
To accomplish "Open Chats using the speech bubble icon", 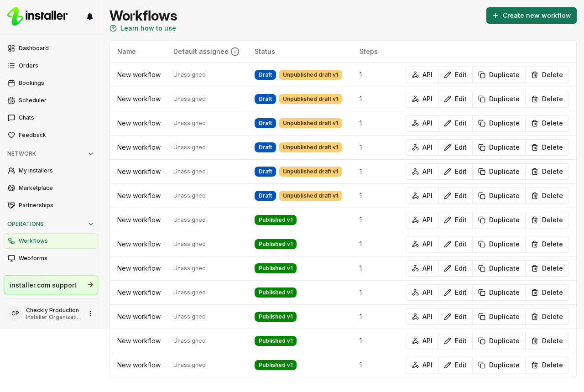I will pyautogui.click(x=11, y=118).
